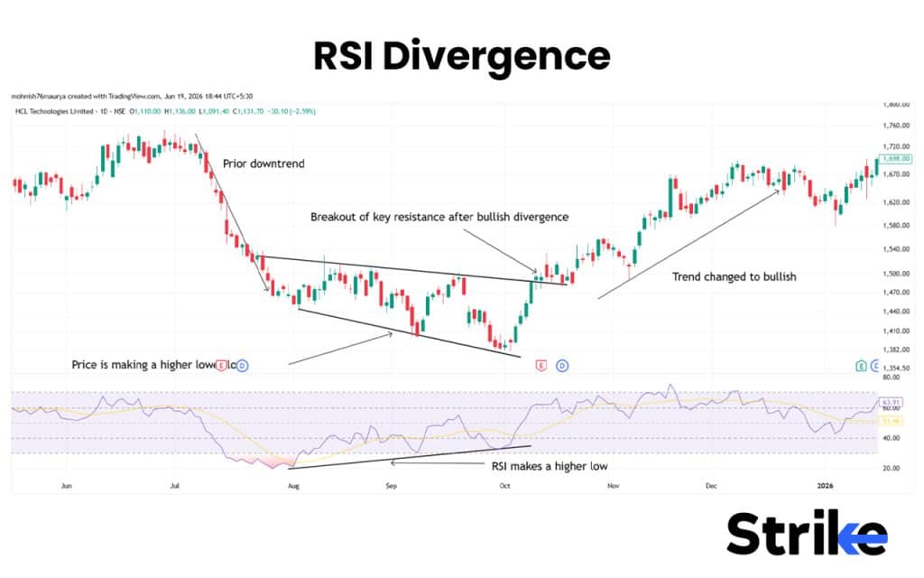
Task: Click the Dec label on the time axis
Action: coord(711,486)
